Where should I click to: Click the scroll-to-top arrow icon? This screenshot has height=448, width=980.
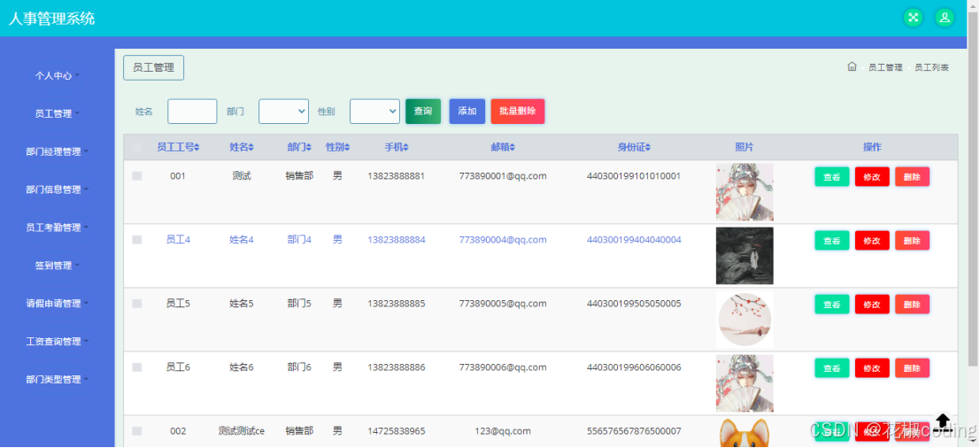coord(943,421)
